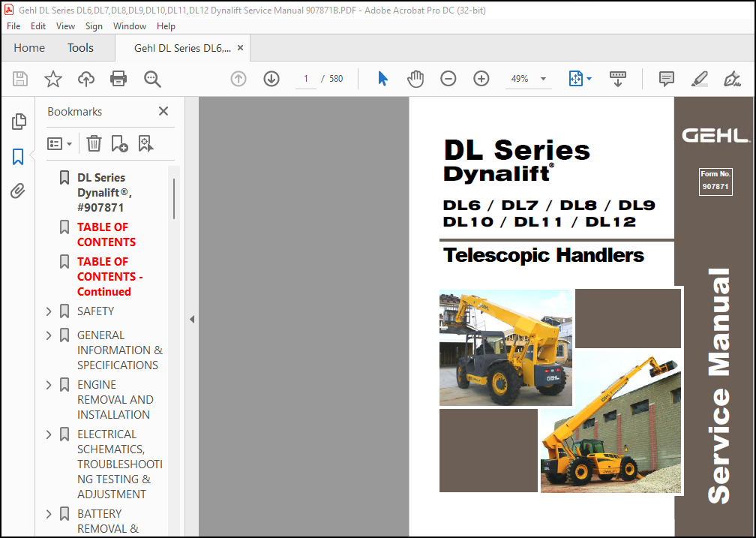The width and height of the screenshot is (756, 538).
Task: Open the View menu
Action: point(65,26)
